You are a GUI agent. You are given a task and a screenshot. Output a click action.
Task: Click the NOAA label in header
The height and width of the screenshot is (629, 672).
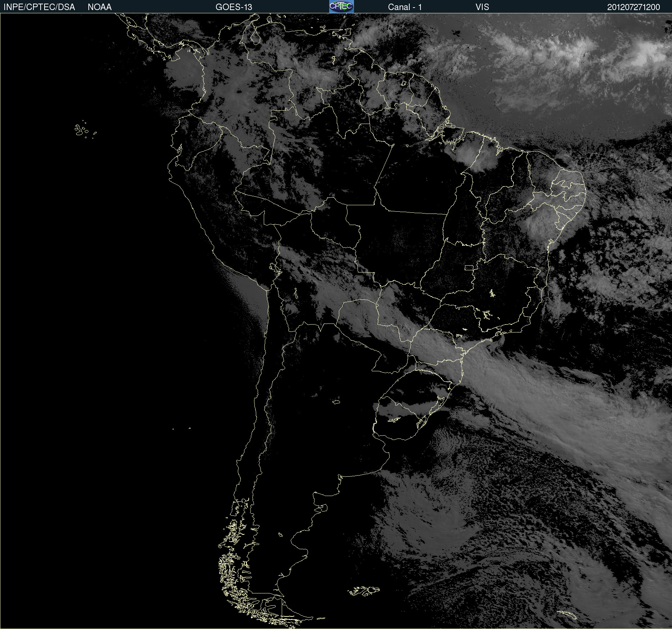(x=100, y=7)
